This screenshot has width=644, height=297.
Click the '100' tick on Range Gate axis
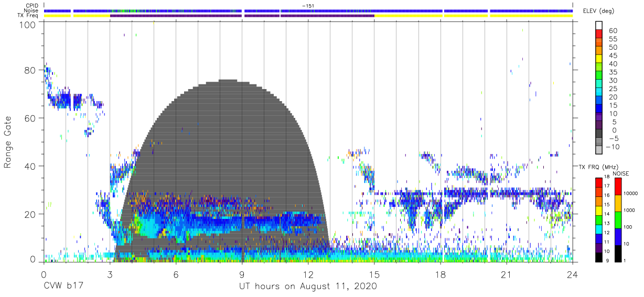tap(28, 25)
